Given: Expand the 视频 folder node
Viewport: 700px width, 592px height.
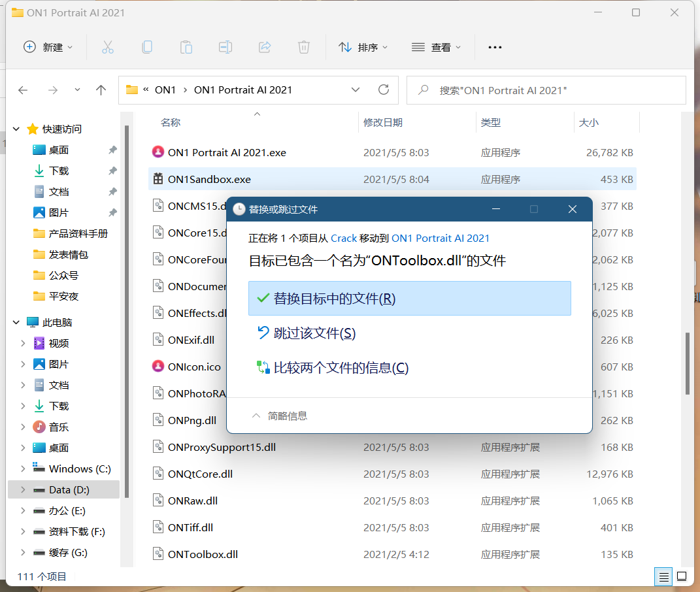Looking at the screenshot, I should point(23,343).
